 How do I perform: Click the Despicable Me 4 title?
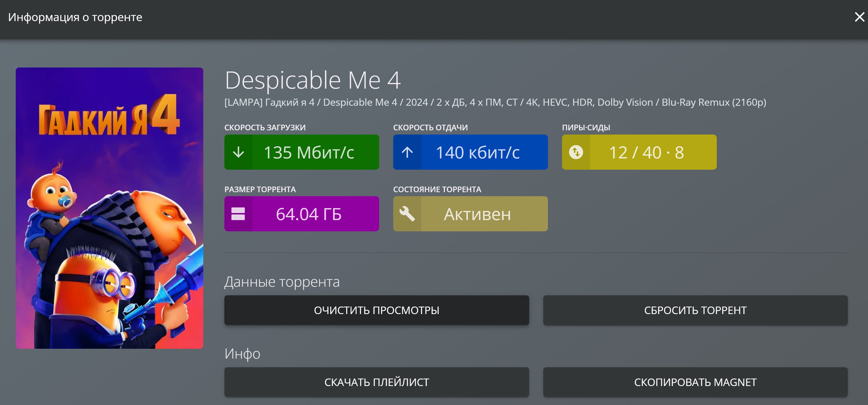click(x=313, y=81)
